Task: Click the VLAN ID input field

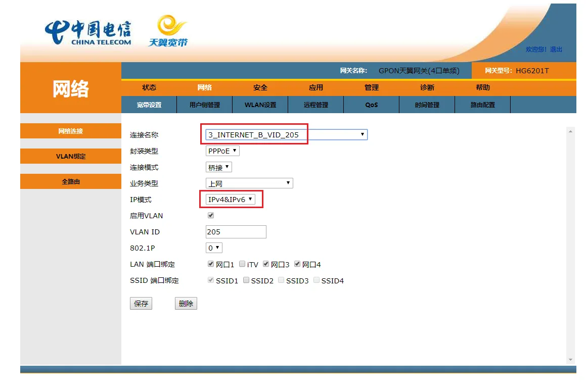Action: coord(236,232)
